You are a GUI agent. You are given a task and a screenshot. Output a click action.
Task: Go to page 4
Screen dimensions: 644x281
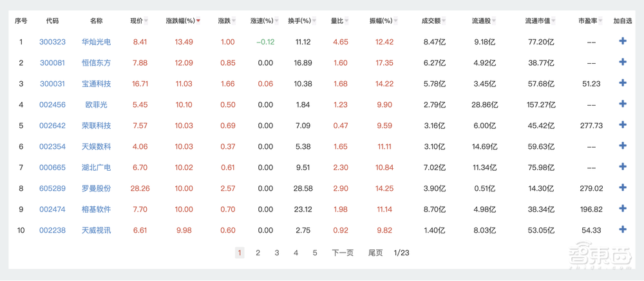coord(296,253)
